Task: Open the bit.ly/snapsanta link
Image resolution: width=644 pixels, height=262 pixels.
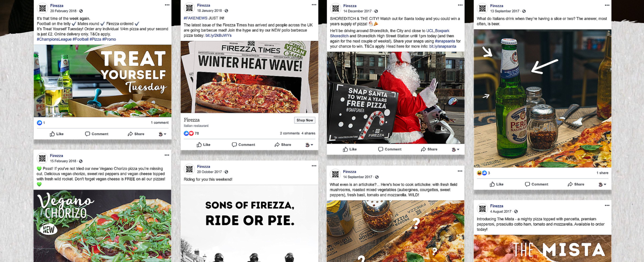Action: coord(443,46)
